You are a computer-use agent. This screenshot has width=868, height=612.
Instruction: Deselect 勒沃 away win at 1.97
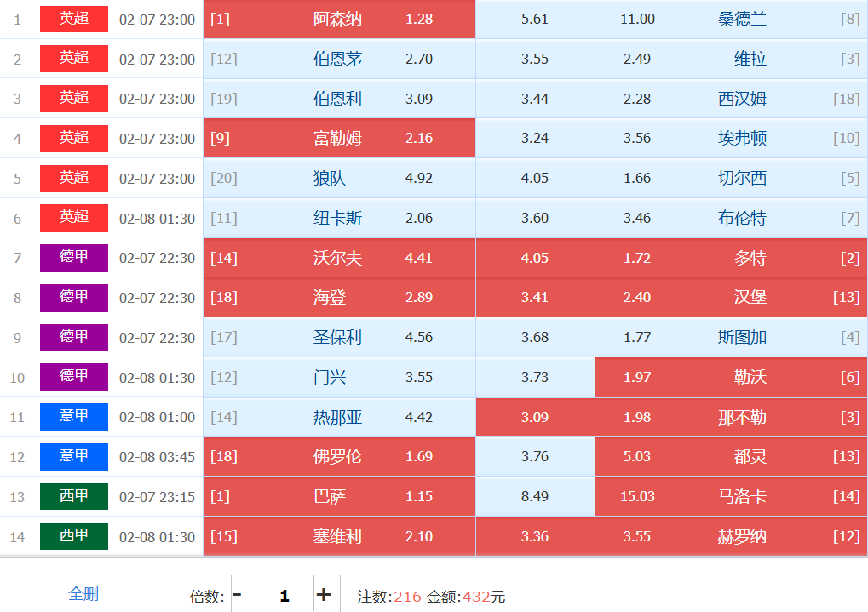tap(730, 377)
